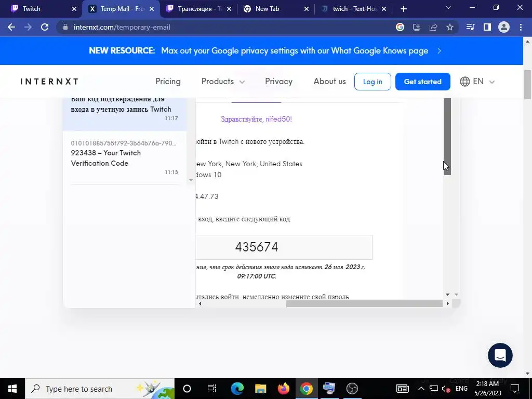
Task: Close the Temp Mail tab
Action: (152, 9)
